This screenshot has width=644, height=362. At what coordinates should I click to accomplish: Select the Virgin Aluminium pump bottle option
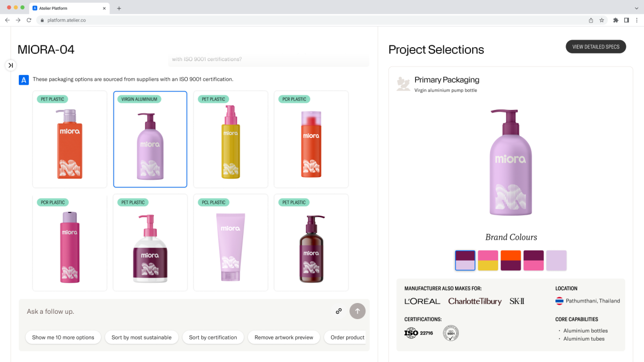(x=150, y=139)
